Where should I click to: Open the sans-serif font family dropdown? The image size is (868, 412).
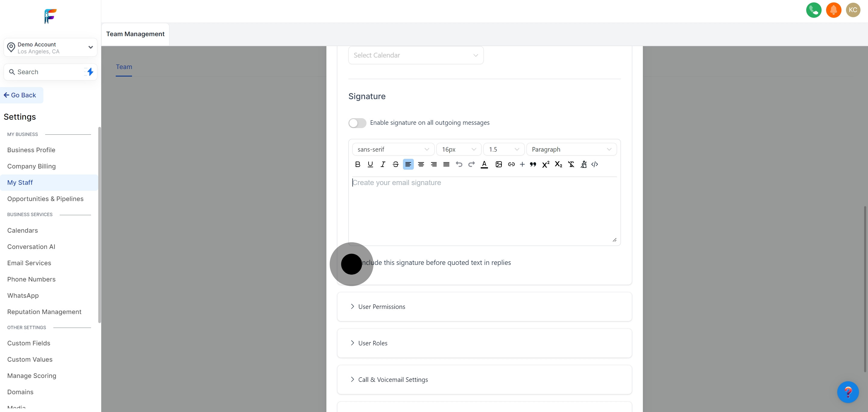click(393, 149)
